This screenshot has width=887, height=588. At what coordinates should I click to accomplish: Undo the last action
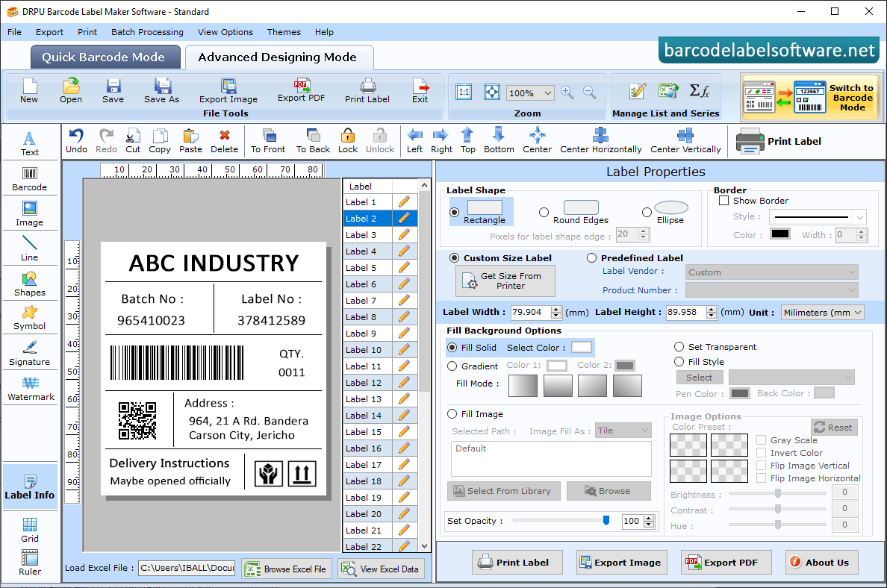[x=76, y=141]
